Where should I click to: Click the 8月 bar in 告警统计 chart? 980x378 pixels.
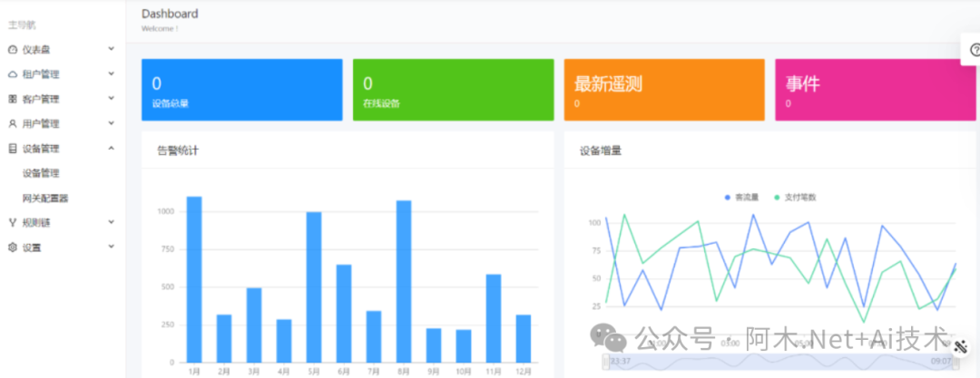click(404, 282)
